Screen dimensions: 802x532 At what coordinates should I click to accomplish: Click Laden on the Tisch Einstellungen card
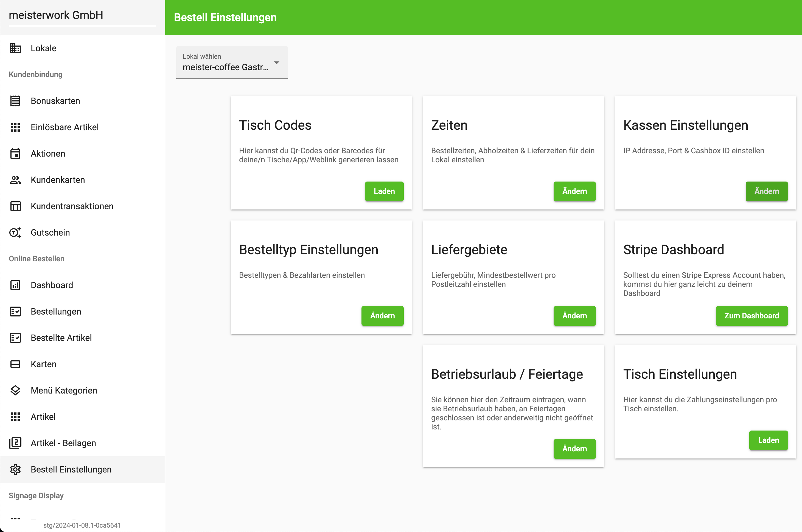tap(769, 440)
